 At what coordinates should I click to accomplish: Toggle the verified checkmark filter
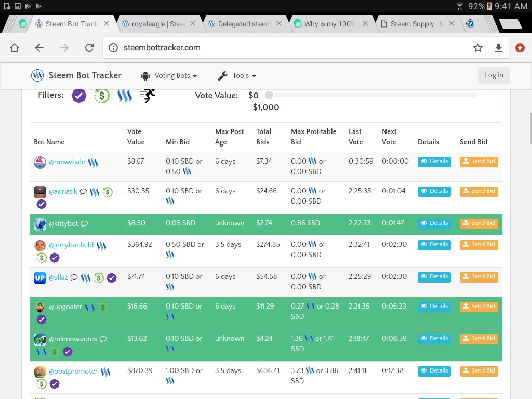79,96
